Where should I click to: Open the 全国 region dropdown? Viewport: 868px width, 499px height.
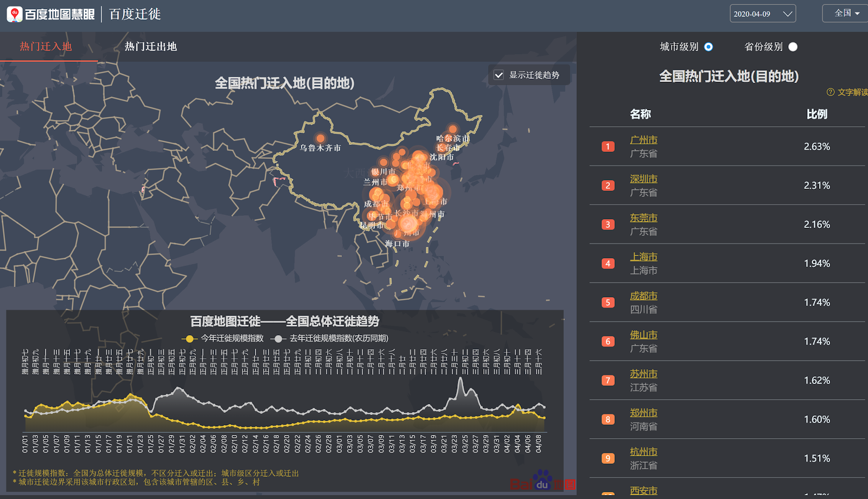tap(846, 13)
